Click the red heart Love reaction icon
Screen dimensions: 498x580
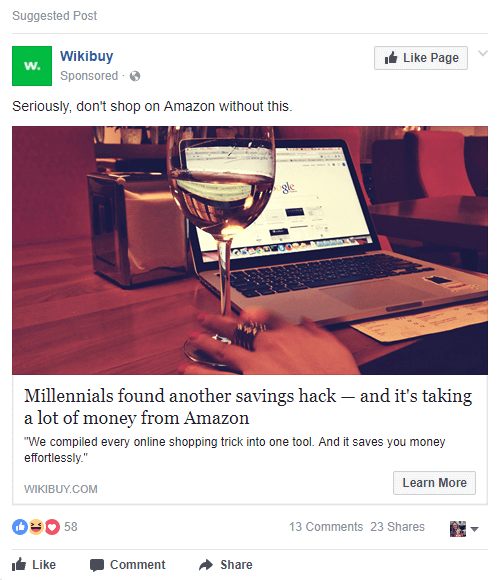[52, 527]
